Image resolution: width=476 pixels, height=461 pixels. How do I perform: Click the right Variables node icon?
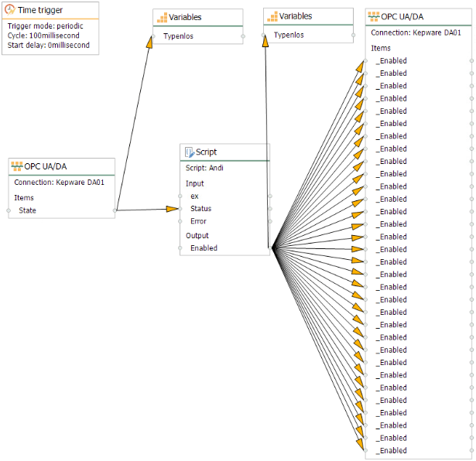[x=272, y=16]
